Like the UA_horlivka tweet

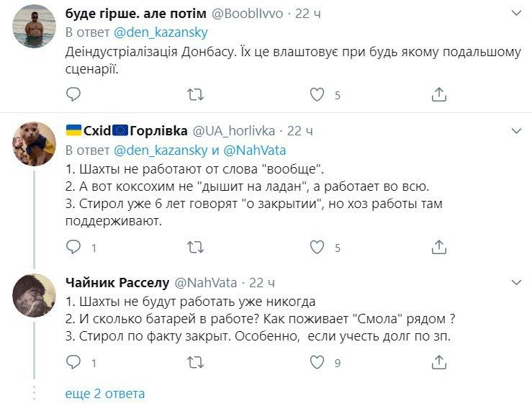(317, 248)
